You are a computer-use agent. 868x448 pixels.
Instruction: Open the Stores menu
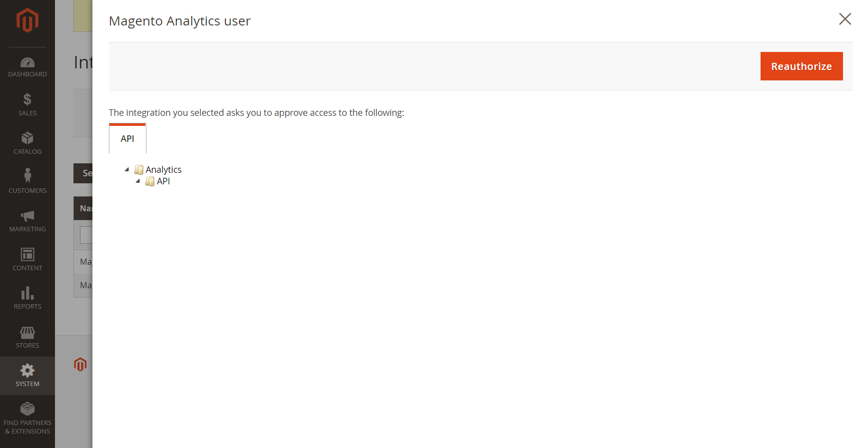pyautogui.click(x=27, y=338)
